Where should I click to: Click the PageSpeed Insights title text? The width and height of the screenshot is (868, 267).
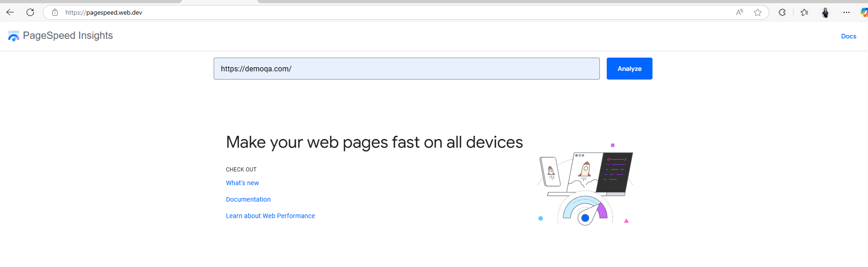68,36
